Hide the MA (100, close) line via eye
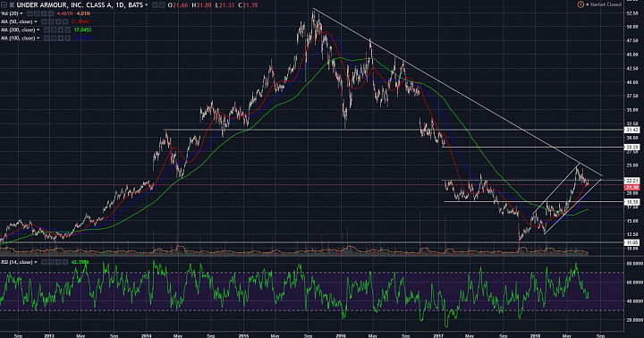 [x=47, y=38]
